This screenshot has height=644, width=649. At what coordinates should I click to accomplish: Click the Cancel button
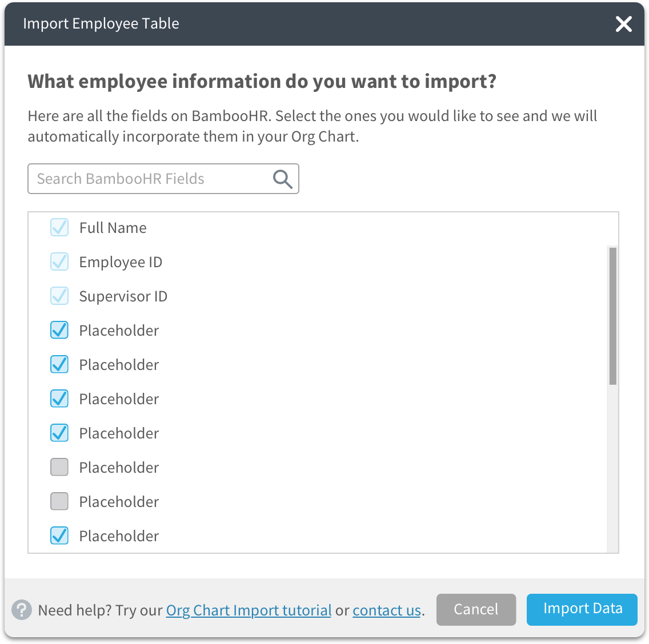tap(476, 609)
